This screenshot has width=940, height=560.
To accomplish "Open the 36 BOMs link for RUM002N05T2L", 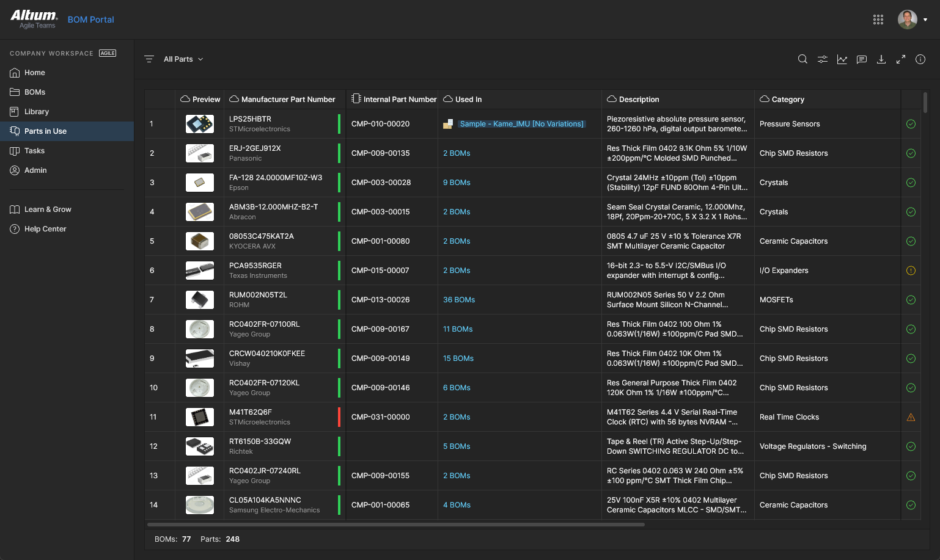I will 459,300.
